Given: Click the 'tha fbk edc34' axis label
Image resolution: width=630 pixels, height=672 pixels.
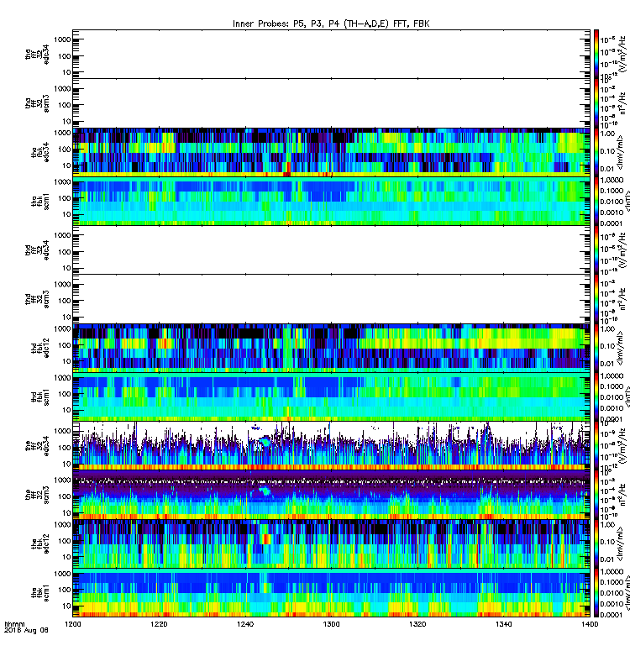Looking at the screenshot, I should [40, 153].
